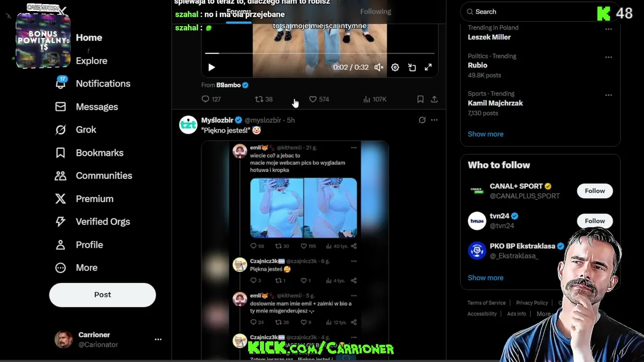Click Show more under trending topics
Image resolution: width=644 pixels, height=362 pixels.
[486, 134]
